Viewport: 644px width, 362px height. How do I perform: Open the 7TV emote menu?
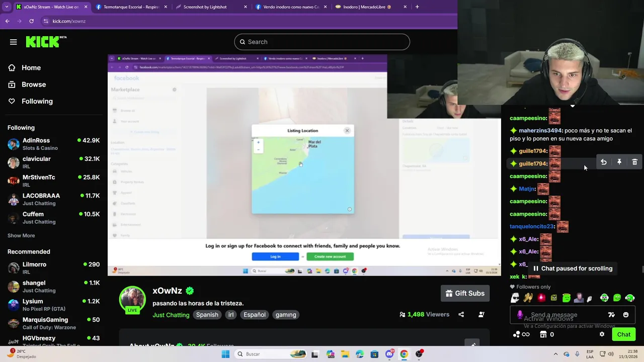pos(611,315)
